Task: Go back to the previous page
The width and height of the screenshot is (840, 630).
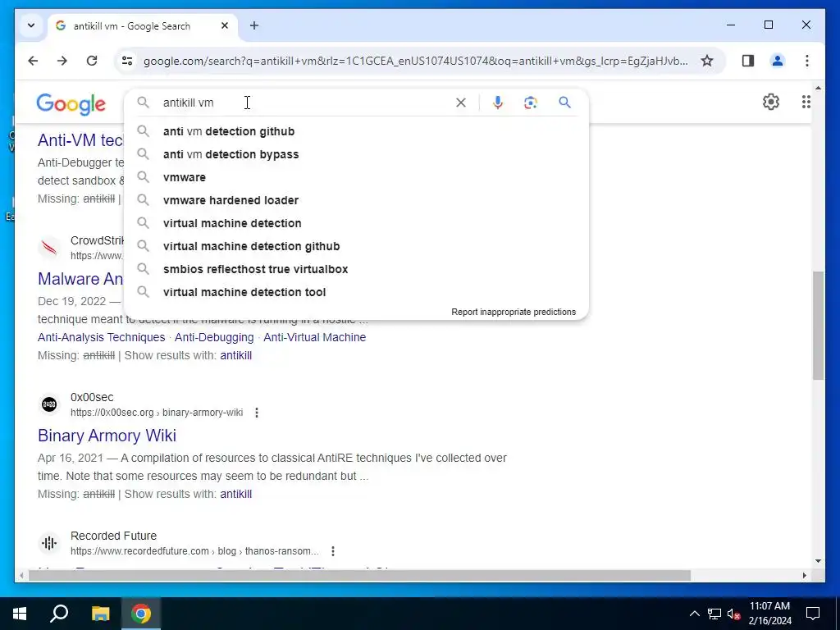Action: click(x=33, y=61)
